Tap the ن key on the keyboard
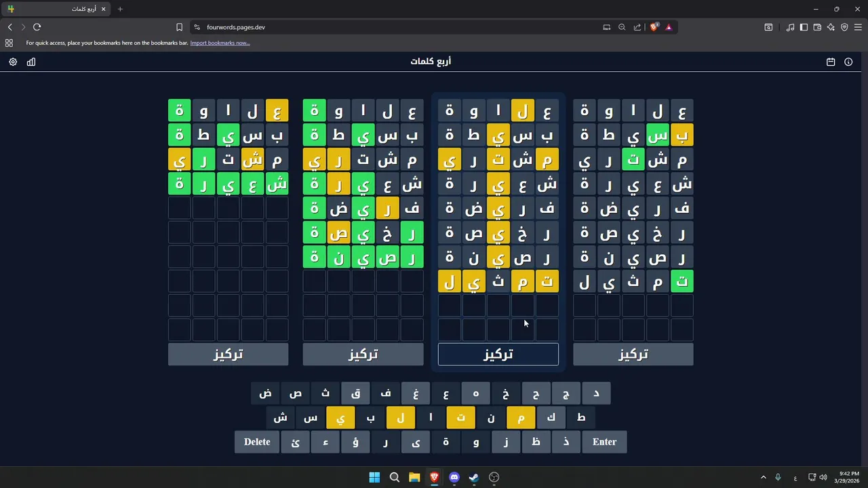 tap(491, 418)
